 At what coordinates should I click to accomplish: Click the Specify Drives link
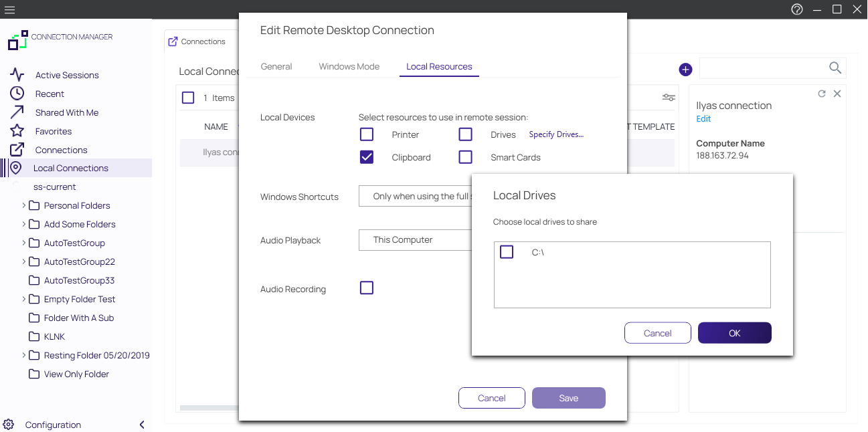556,134
